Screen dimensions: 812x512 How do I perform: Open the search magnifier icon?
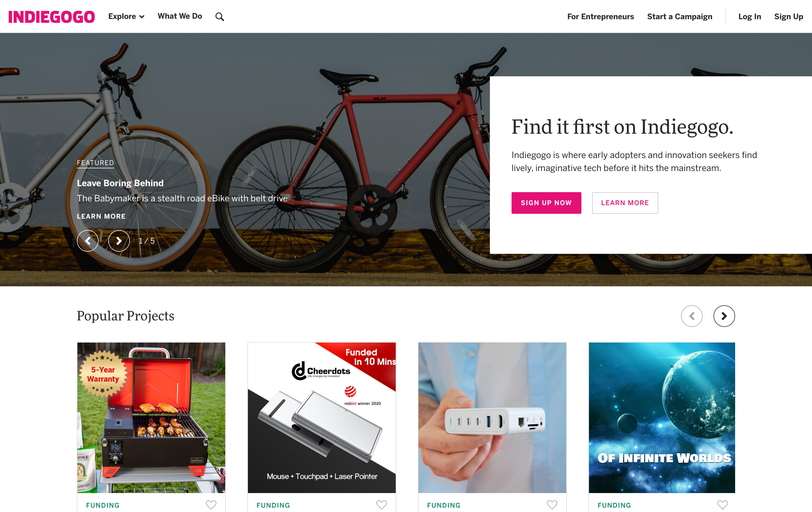[220, 17]
